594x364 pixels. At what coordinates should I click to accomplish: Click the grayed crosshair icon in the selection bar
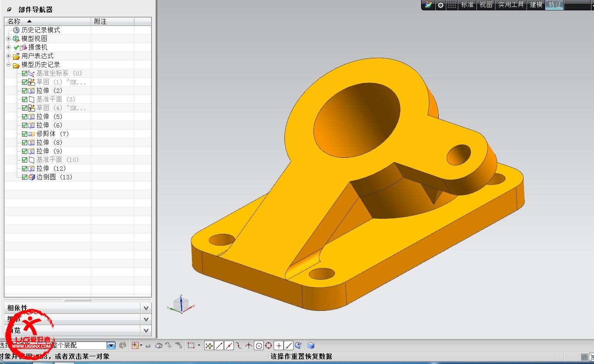point(169,345)
